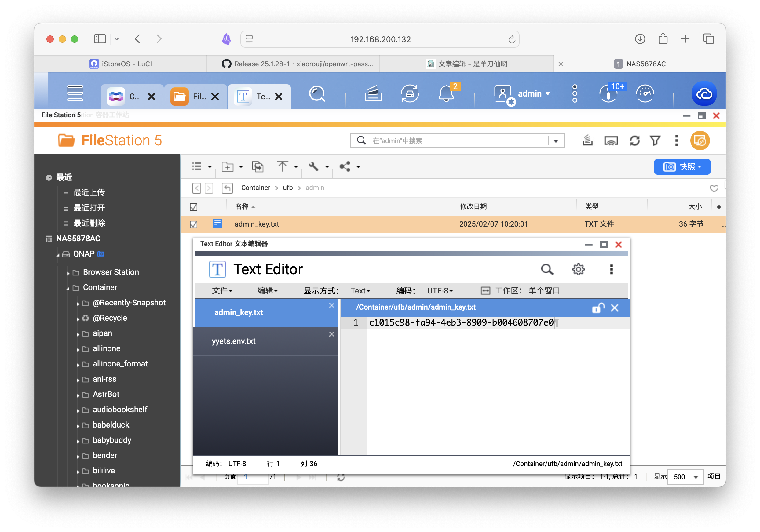Open the QNAP main menu hamburger icon
Screen dimensions: 760x532
75,93
